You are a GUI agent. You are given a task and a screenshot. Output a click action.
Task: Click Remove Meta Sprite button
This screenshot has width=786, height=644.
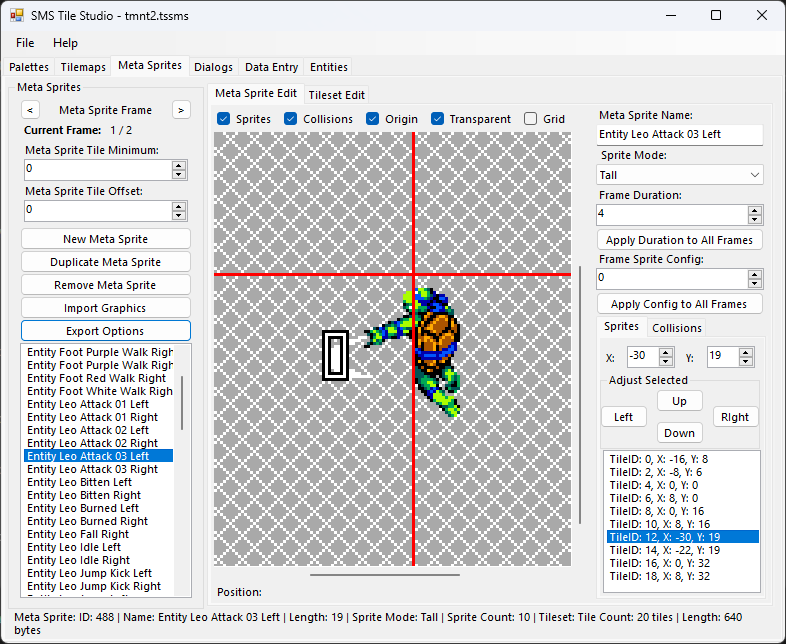pyautogui.click(x=106, y=285)
